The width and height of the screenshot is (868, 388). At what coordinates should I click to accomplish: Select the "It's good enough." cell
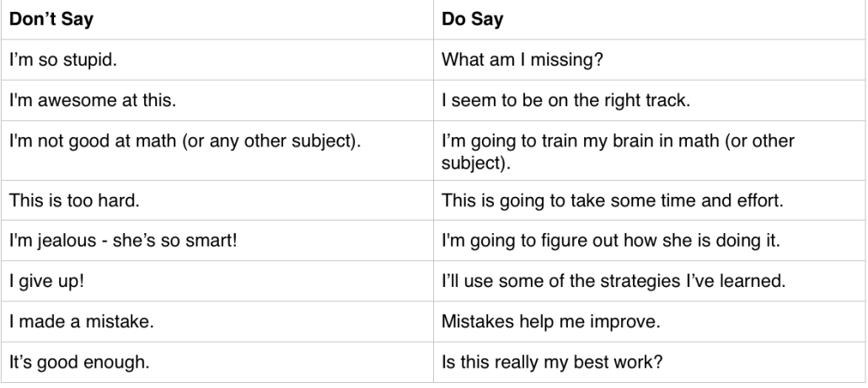[217, 362]
